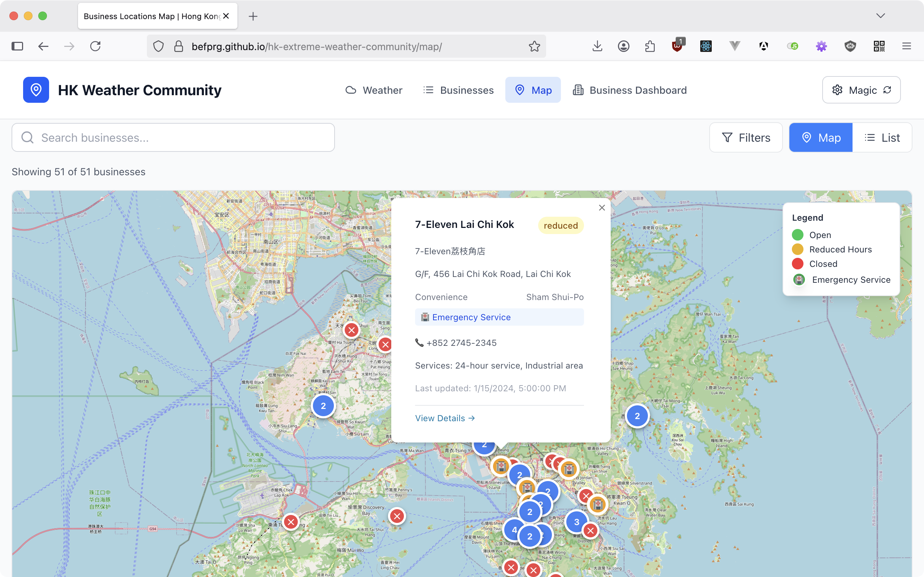Open the Filters panel

click(746, 138)
